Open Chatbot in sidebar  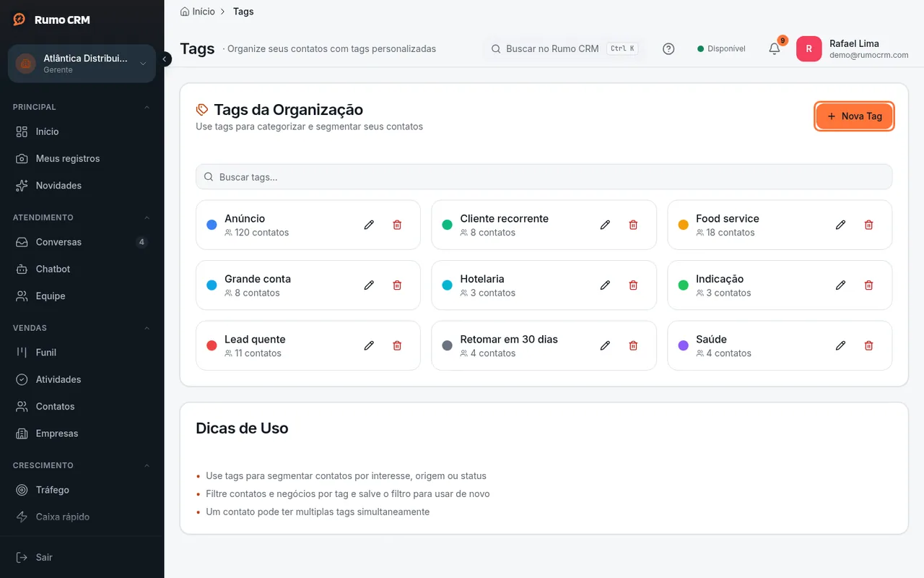(82, 269)
